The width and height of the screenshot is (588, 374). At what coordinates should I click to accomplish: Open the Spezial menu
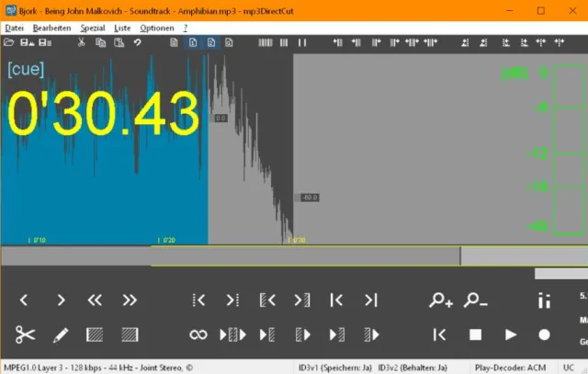pyautogui.click(x=93, y=28)
